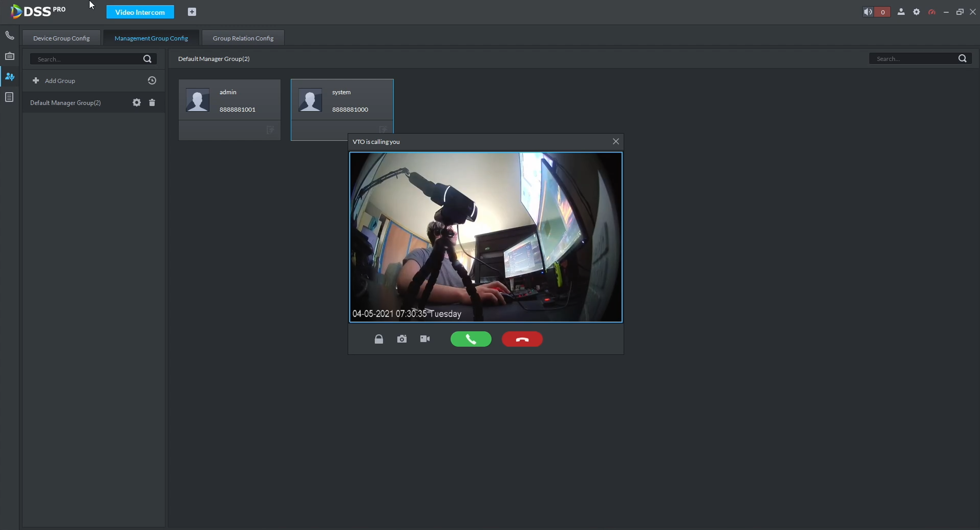Screen dimensions: 980x530
Task: Open call center phone icon in sidebar
Action: point(10,35)
